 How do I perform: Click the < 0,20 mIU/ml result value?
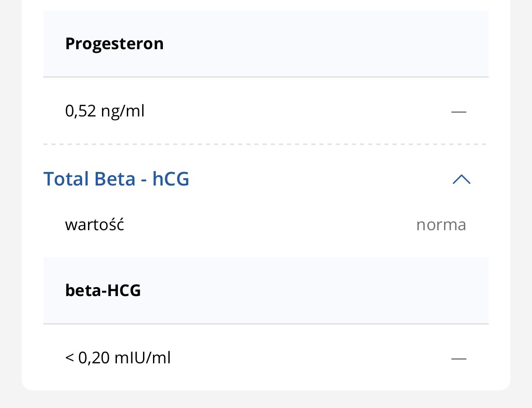[x=118, y=358]
